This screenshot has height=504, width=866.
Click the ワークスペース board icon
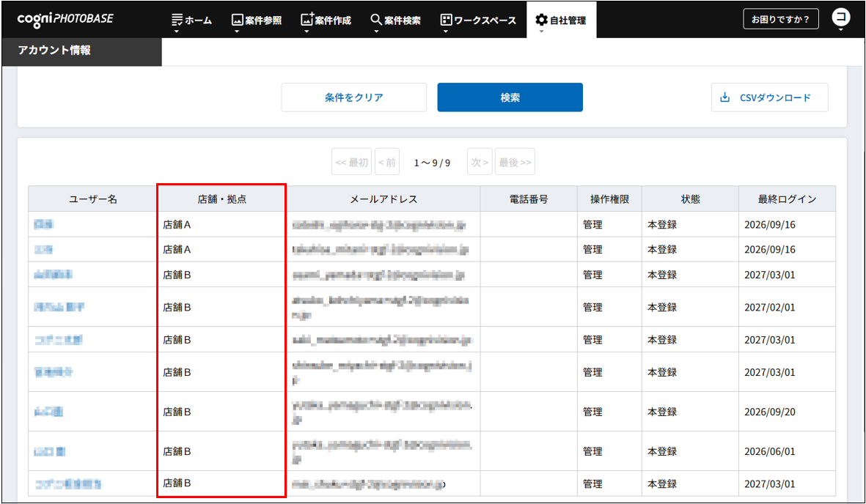[446, 20]
